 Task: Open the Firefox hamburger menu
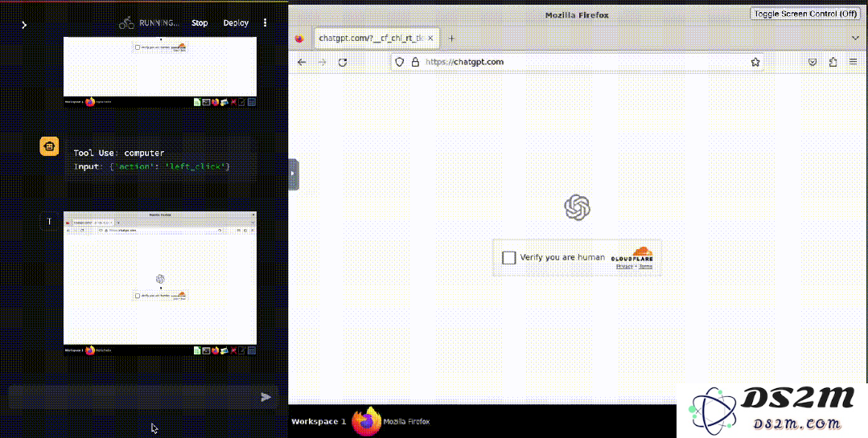tap(853, 62)
